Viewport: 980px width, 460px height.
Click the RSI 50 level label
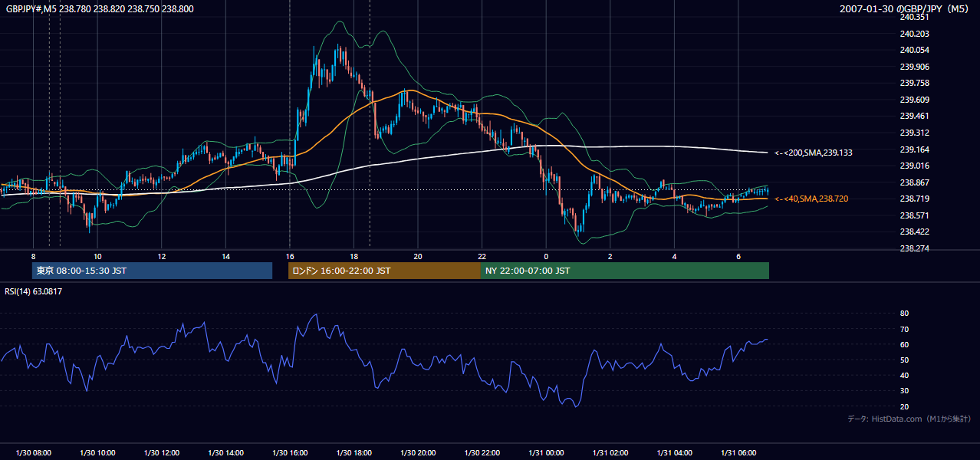click(904, 360)
